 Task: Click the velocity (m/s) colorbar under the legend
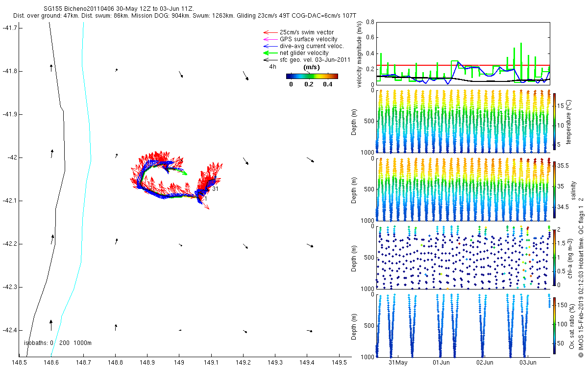[312, 76]
